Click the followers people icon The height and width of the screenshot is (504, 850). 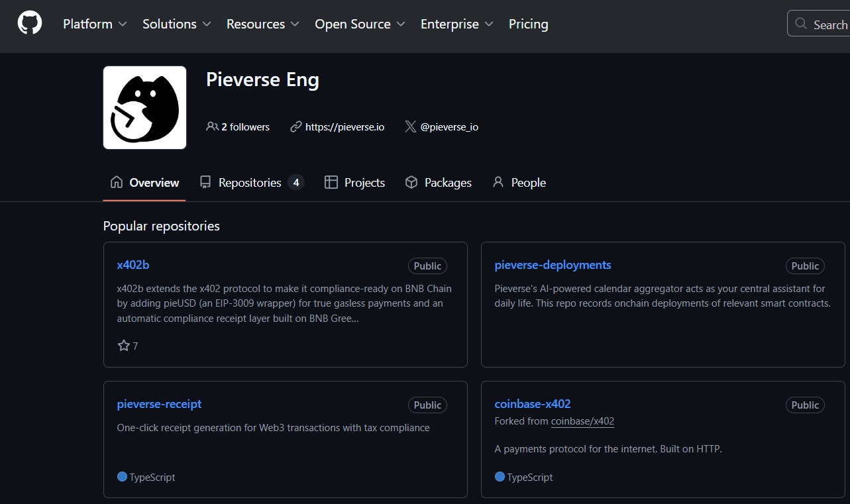click(212, 126)
